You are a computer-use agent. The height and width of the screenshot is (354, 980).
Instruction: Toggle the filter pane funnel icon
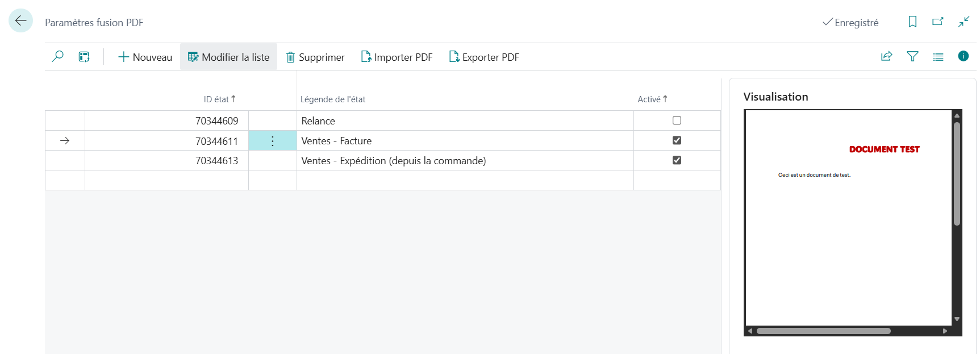912,56
